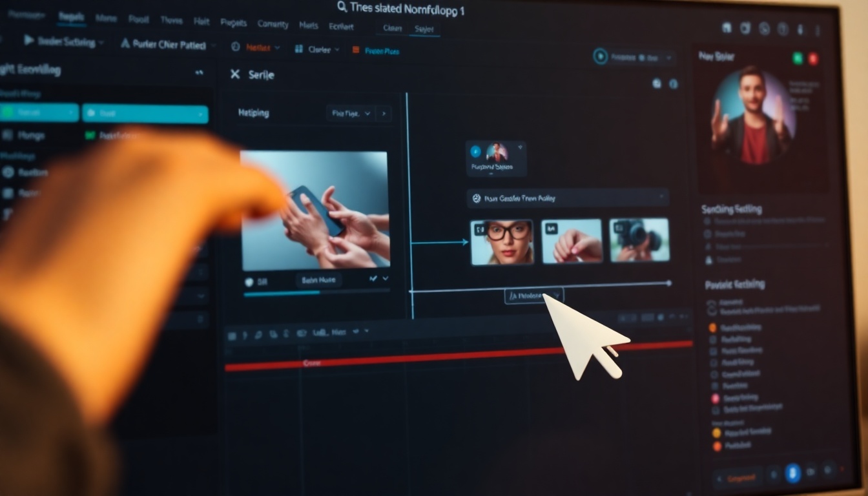The image size is (868, 496).
Task: Toggle the orange circle option under Pavlelc Setbing
Action: [713, 327]
